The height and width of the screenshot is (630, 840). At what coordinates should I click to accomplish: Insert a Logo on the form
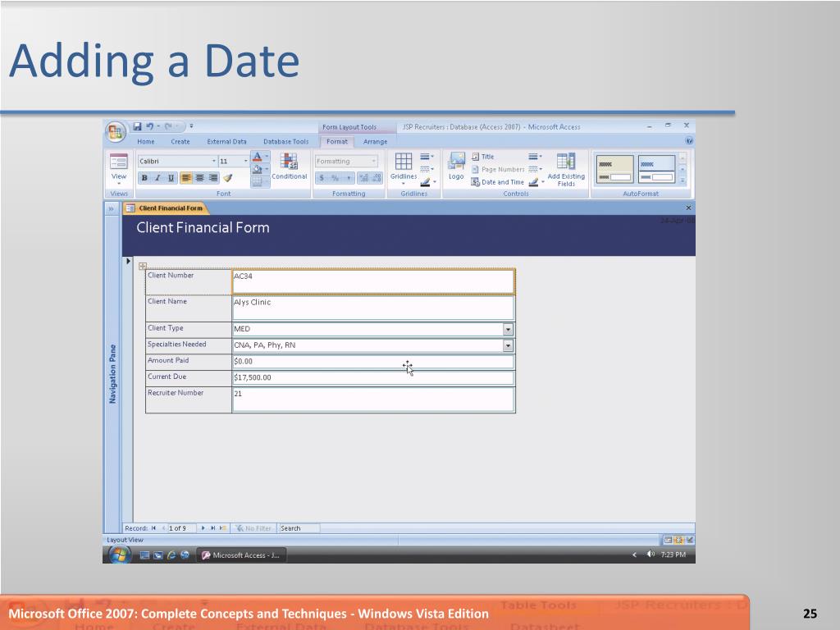(x=456, y=167)
